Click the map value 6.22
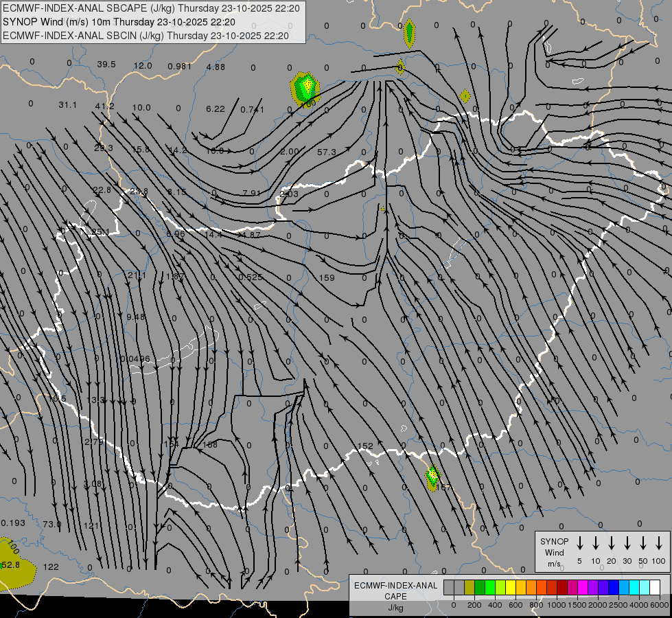This screenshot has height=618, width=672. tap(216, 109)
